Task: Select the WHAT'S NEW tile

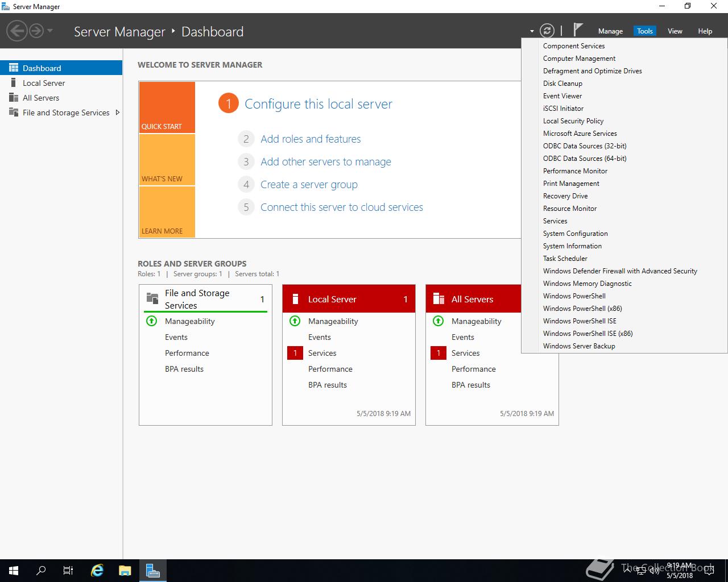Action: (x=167, y=160)
